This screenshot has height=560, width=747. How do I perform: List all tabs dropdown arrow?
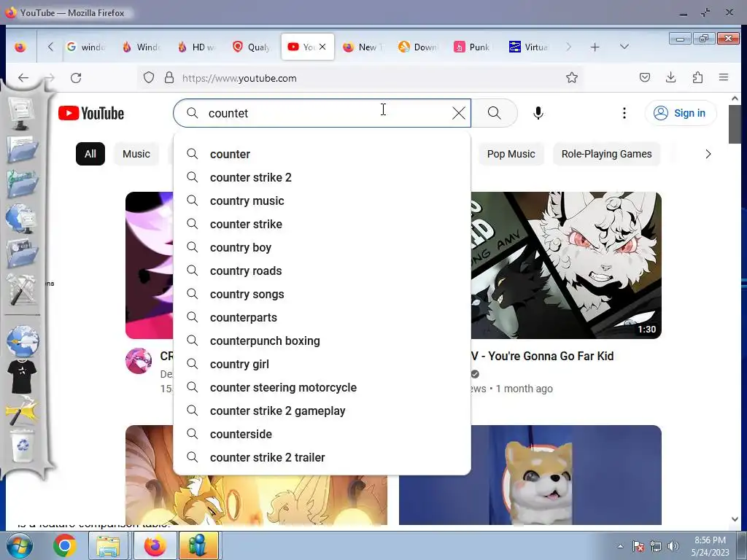click(624, 47)
